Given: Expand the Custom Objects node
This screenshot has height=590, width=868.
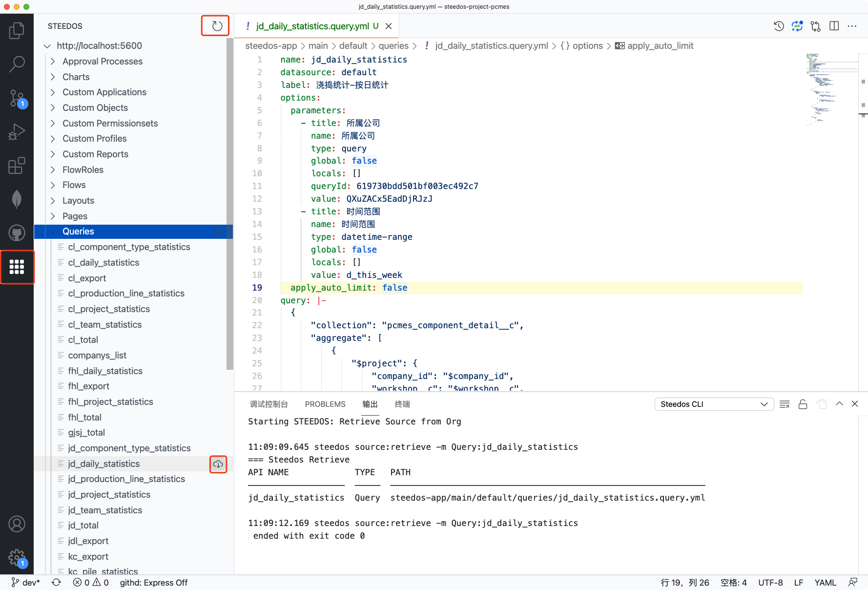Looking at the screenshot, I should pyautogui.click(x=53, y=108).
